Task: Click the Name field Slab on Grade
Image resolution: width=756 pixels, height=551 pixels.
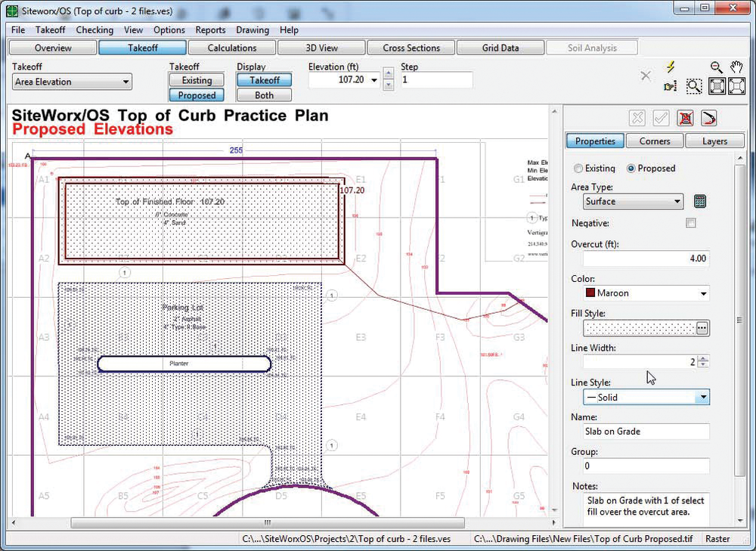Action: pyautogui.click(x=646, y=432)
